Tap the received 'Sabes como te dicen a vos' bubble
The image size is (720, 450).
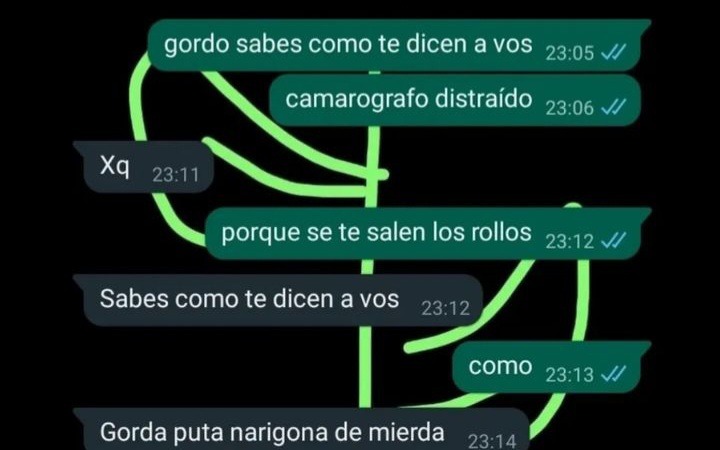(x=278, y=300)
